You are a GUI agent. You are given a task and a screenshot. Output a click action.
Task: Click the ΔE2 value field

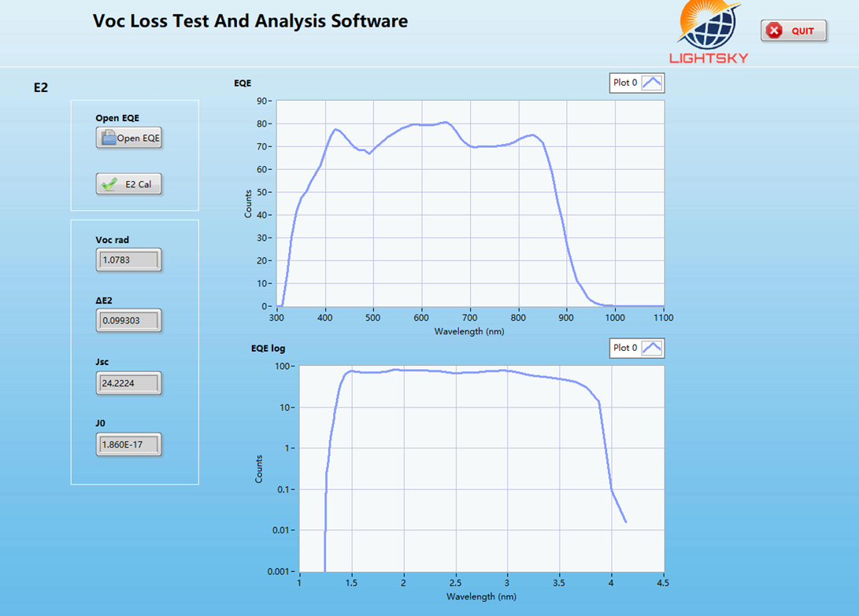pyautogui.click(x=128, y=321)
